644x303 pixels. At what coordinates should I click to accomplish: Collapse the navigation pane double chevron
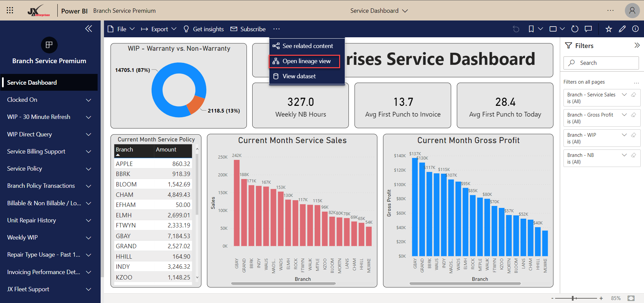click(89, 29)
